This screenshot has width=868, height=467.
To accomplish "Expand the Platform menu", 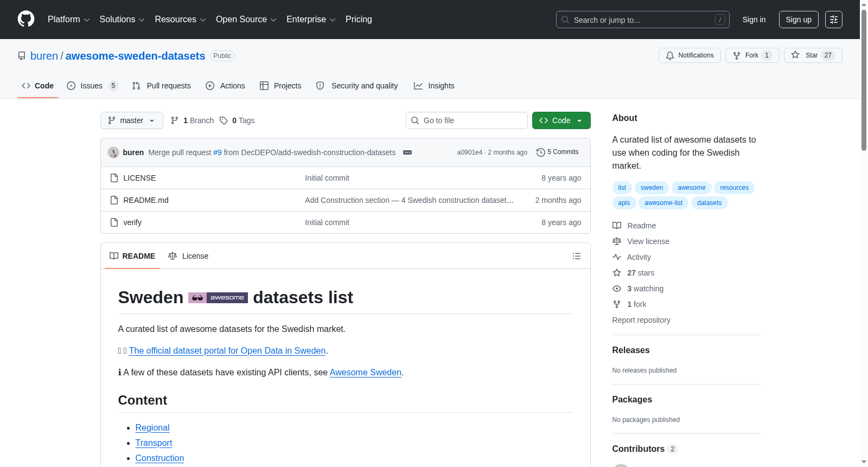I will coord(69,20).
